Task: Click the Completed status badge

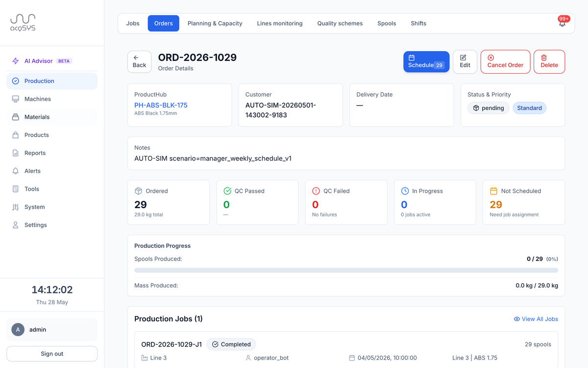Action: coord(231,344)
